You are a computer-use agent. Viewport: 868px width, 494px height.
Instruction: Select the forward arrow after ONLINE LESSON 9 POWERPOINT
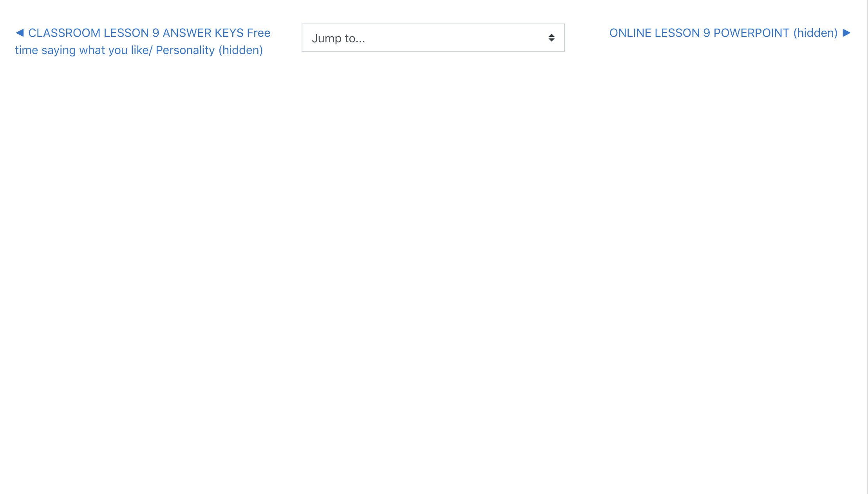point(847,33)
